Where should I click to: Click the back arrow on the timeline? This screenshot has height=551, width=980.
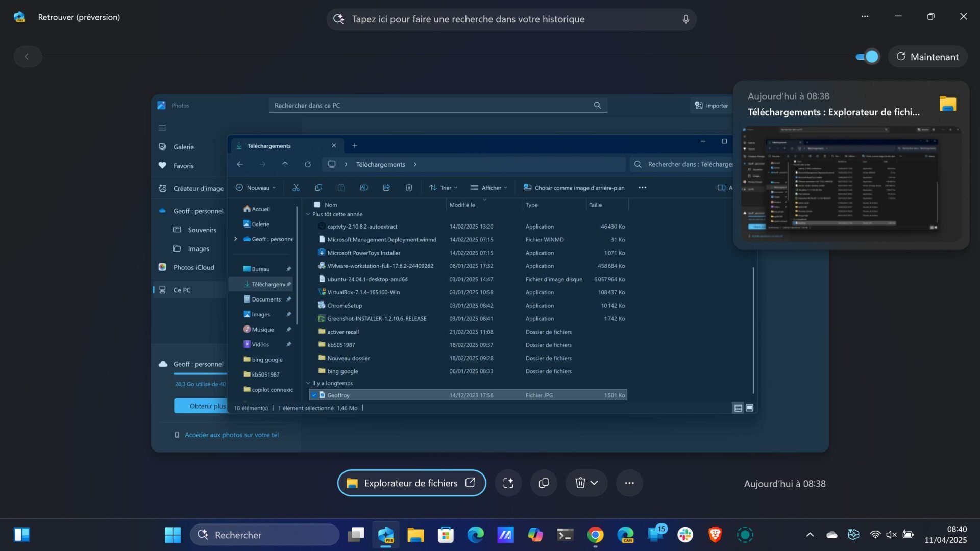[27, 57]
